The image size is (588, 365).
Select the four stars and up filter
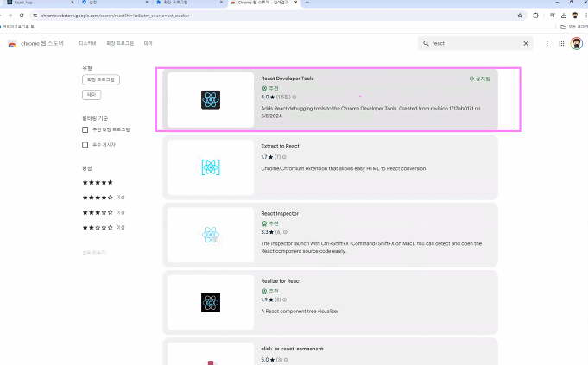point(104,197)
